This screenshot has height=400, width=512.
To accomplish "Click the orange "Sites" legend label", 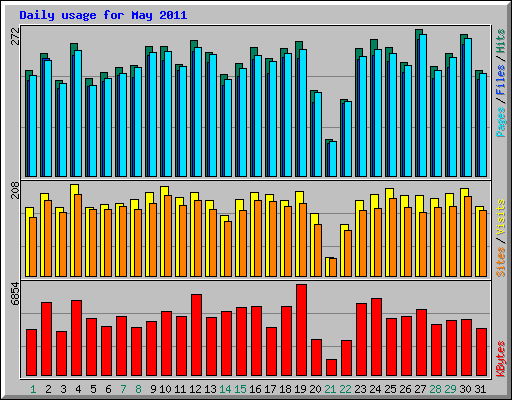I will point(501,262).
